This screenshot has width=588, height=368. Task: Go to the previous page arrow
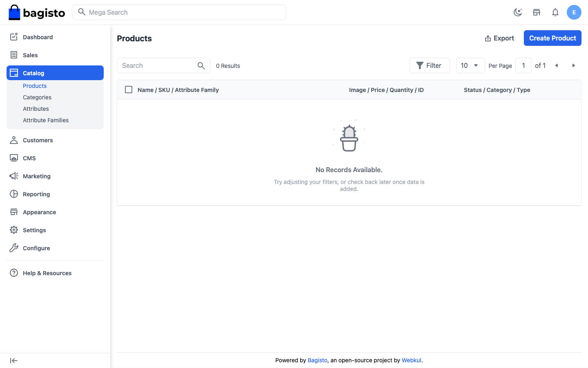pyautogui.click(x=557, y=65)
